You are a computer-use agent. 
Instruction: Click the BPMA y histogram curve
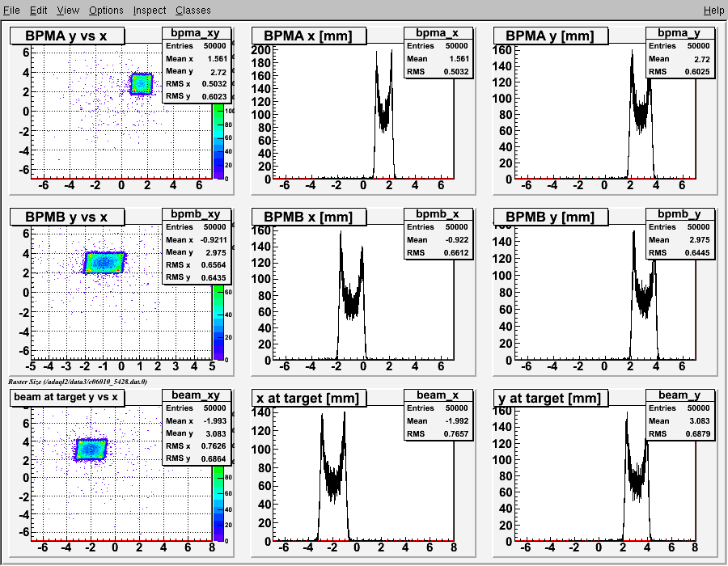[x=641, y=114]
